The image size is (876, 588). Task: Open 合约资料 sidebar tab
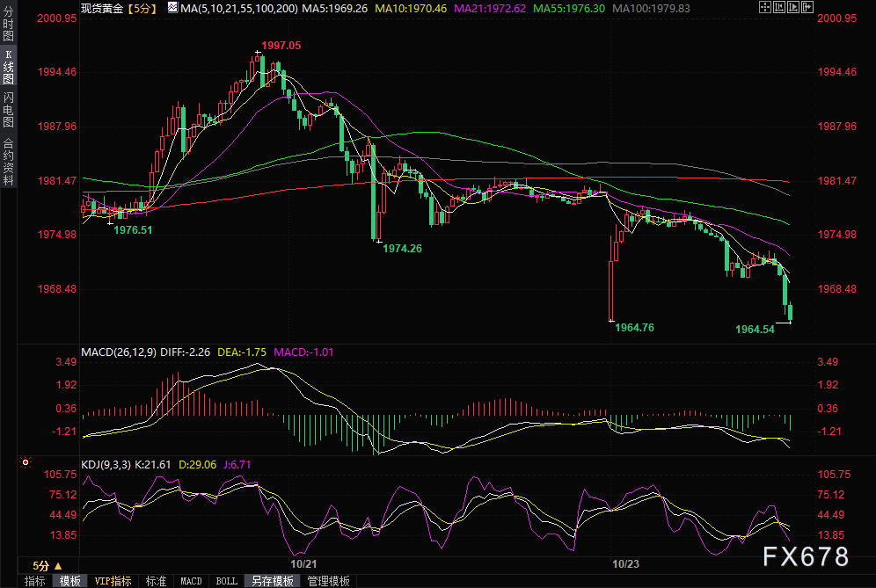tap(9, 162)
